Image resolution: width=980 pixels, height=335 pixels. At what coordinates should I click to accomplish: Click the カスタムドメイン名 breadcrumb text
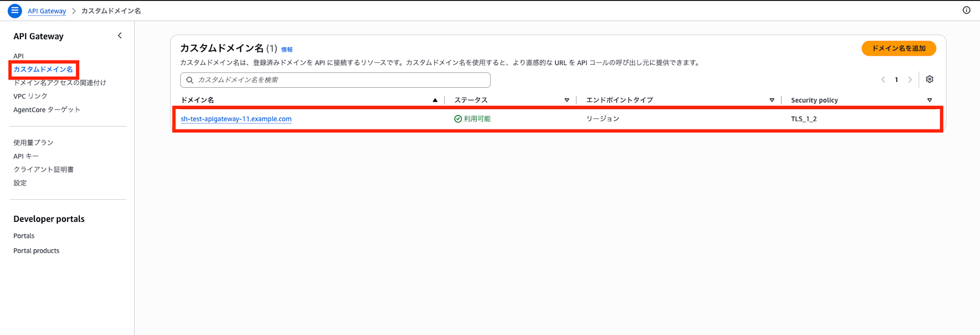111,11
